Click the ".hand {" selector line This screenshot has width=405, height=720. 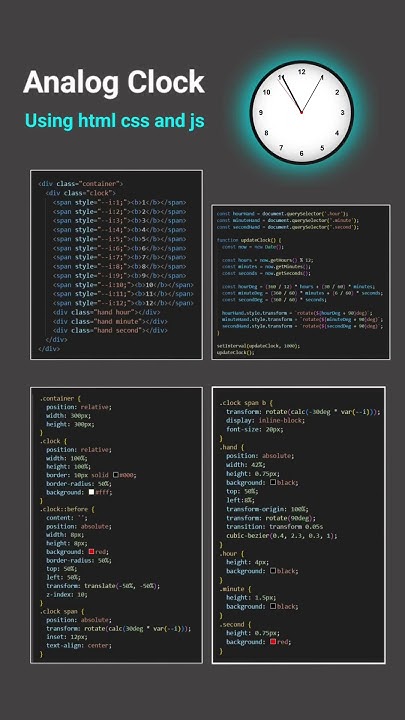pyautogui.click(x=232, y=447)
